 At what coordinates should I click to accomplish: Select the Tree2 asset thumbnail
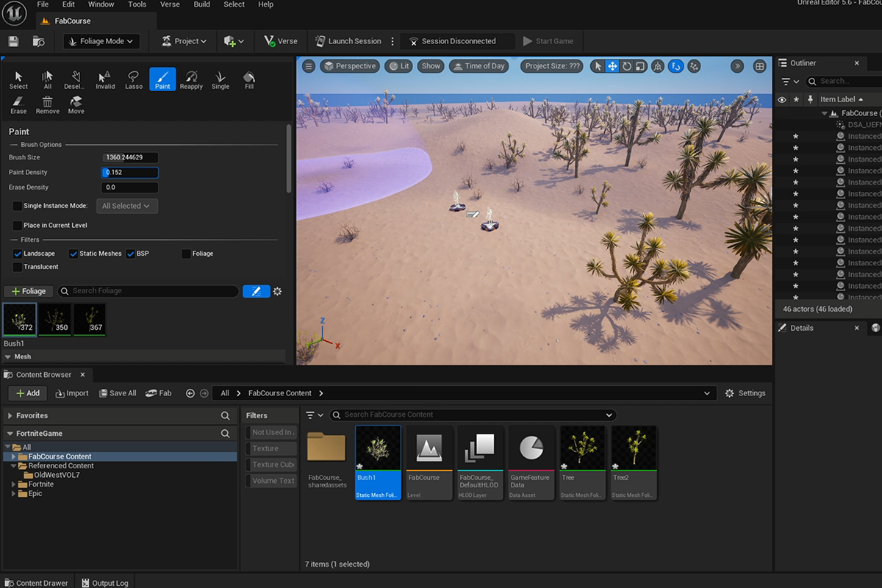tap(633, 446)
